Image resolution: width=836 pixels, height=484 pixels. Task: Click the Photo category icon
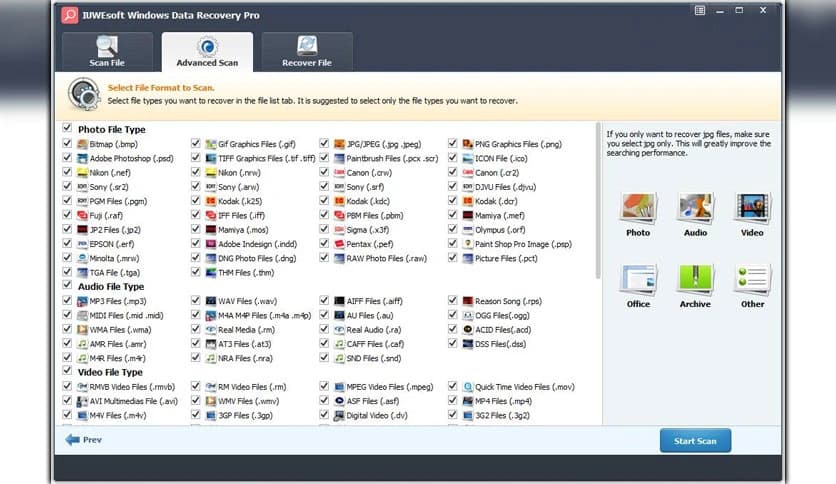click(x=638, y=207)
